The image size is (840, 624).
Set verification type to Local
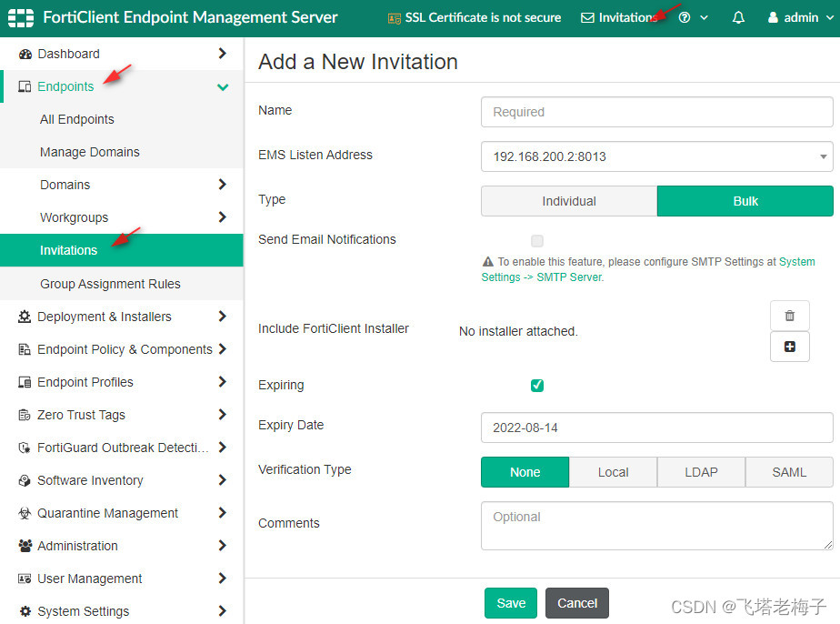tap(613, 472)
